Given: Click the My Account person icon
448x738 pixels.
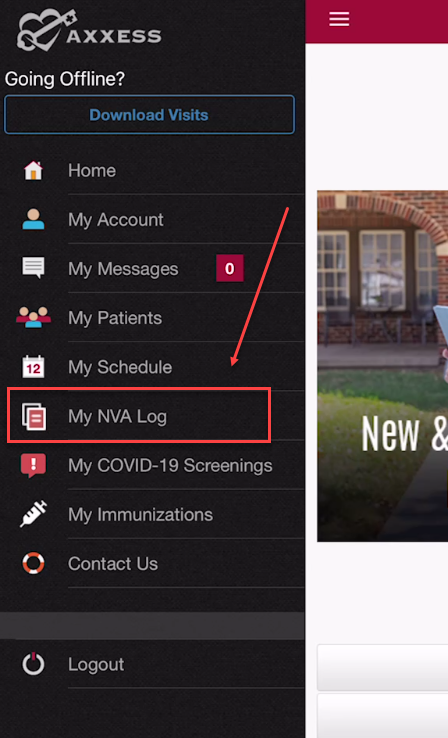Looking at the screenshot, I should (33, 219).
